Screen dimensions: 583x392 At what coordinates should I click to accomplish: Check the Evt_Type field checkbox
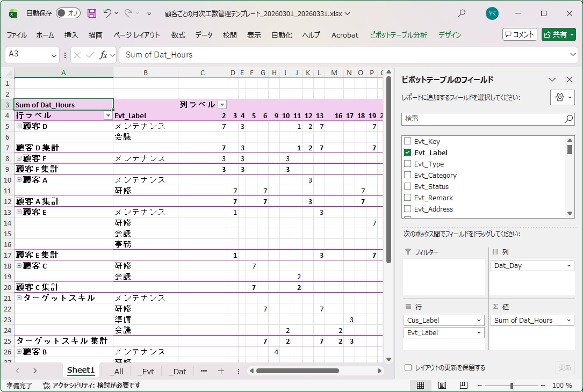point(408,164)
